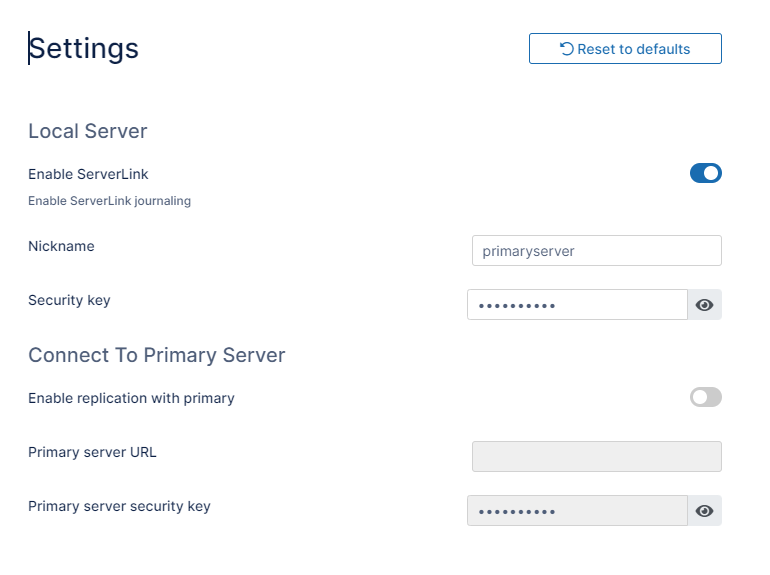
Task: Click the Nickname label
Action: [61, 246]
